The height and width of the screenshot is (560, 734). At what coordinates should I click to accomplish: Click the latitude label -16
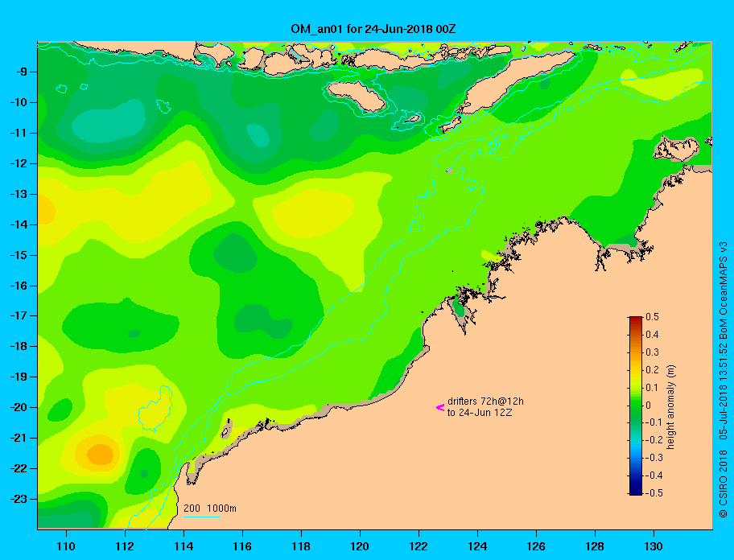coord(19,286)
